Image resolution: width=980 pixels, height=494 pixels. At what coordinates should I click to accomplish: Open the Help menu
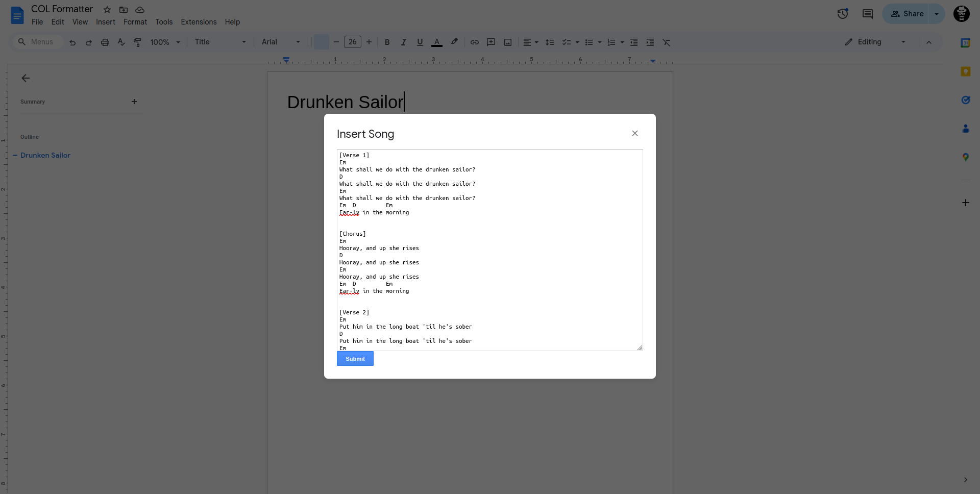pyautogui.click(x=232, y=22)
